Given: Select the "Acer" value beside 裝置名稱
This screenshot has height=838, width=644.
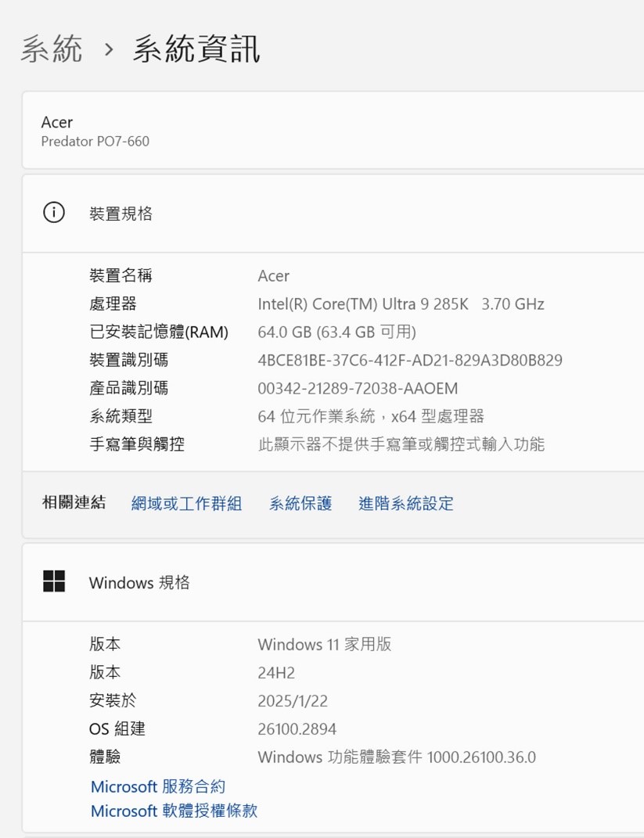Looking at the screenshot, I should pyautogui.click(x=274, y=275).
